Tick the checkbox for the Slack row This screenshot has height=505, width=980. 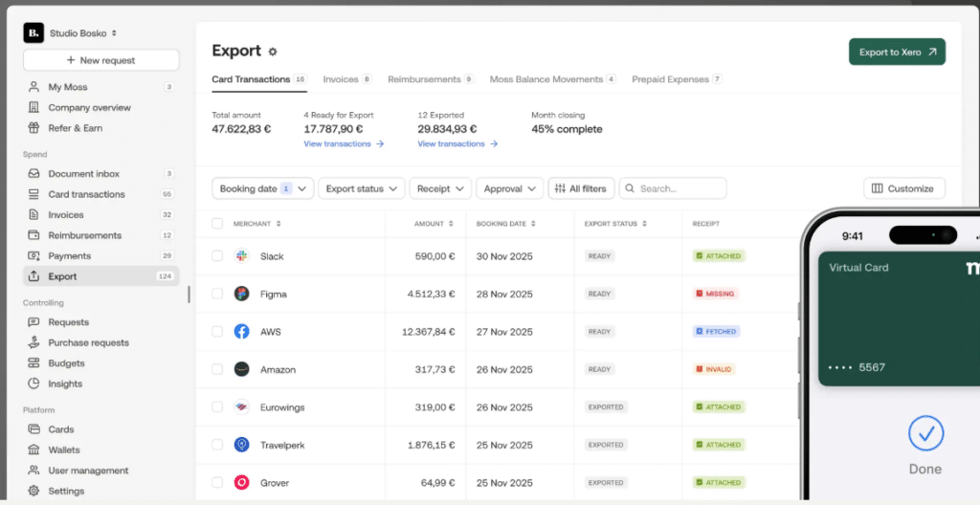coord(217,256)
